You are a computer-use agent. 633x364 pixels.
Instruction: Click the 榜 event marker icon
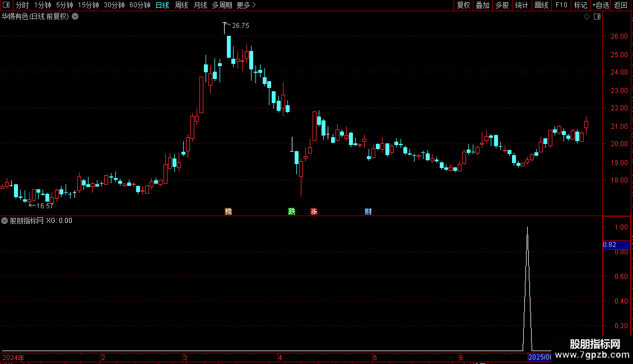229,212
